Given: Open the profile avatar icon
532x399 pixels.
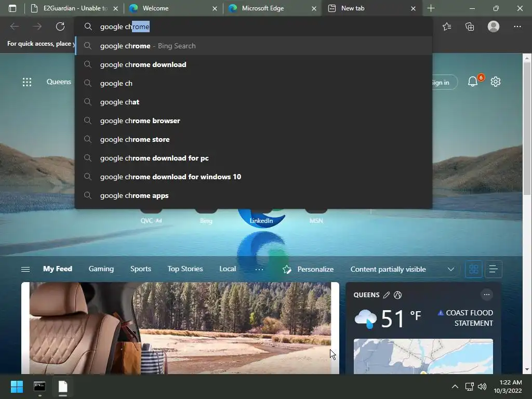Looking at the screenshot, I should click(494, 26).
